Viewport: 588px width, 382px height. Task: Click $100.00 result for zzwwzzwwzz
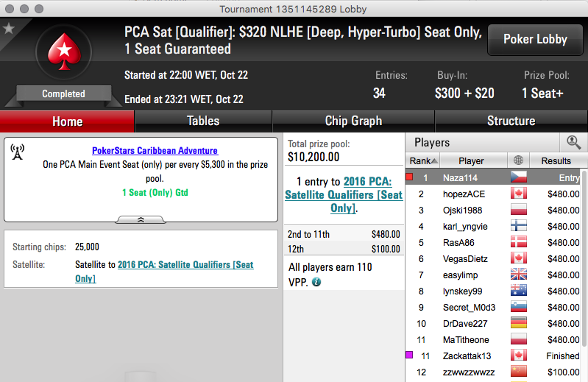[563, 372]
